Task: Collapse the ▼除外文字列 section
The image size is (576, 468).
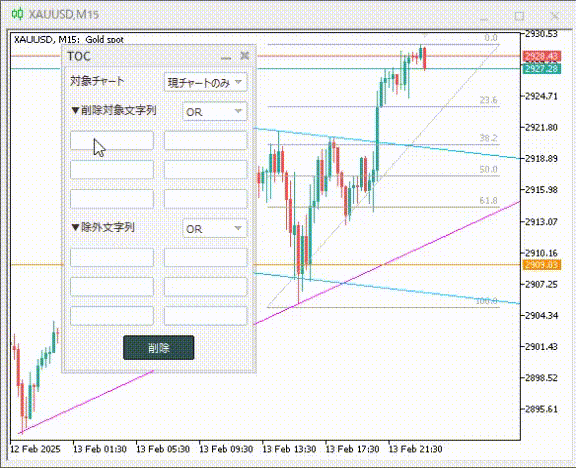Action: click(102, 227)
